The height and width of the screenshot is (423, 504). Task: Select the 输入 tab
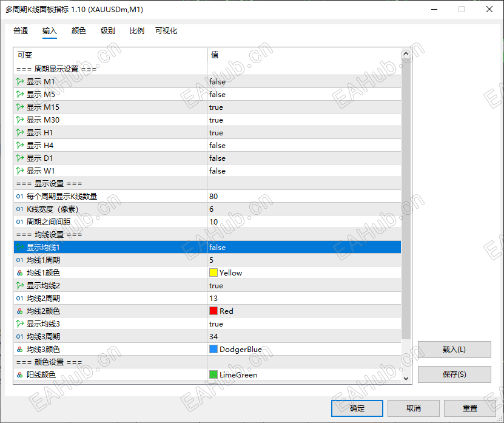(50, 31)
